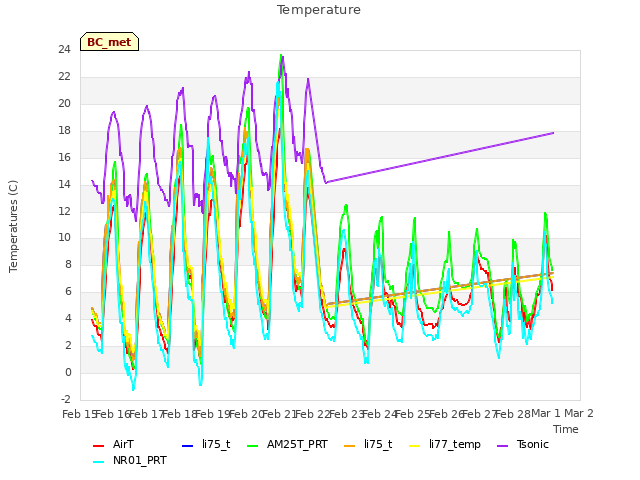Click the NR01_PRT legend text
Viewport: 640px width, 480px height.
pyautogui.click(x=140, y=460)
